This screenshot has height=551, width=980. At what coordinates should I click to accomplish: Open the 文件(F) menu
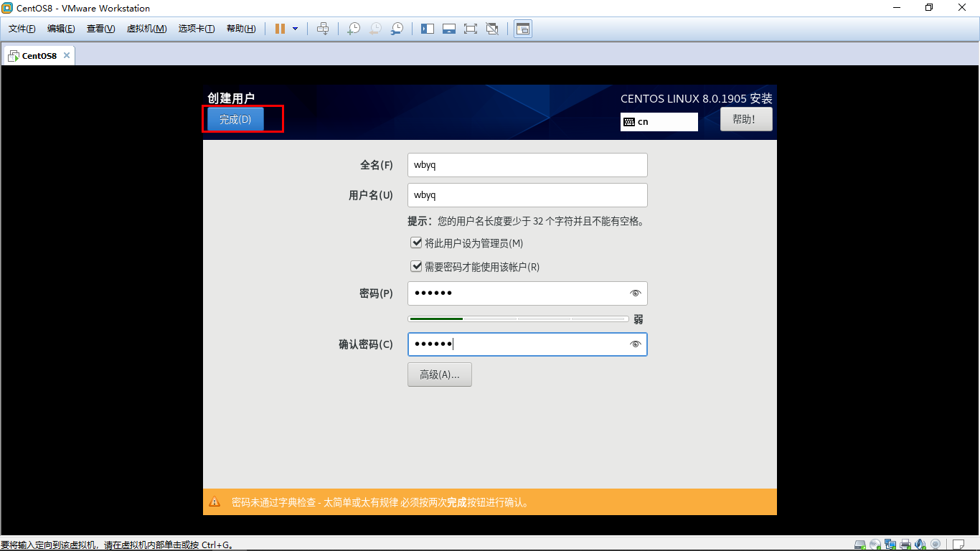tap(22, 29)
